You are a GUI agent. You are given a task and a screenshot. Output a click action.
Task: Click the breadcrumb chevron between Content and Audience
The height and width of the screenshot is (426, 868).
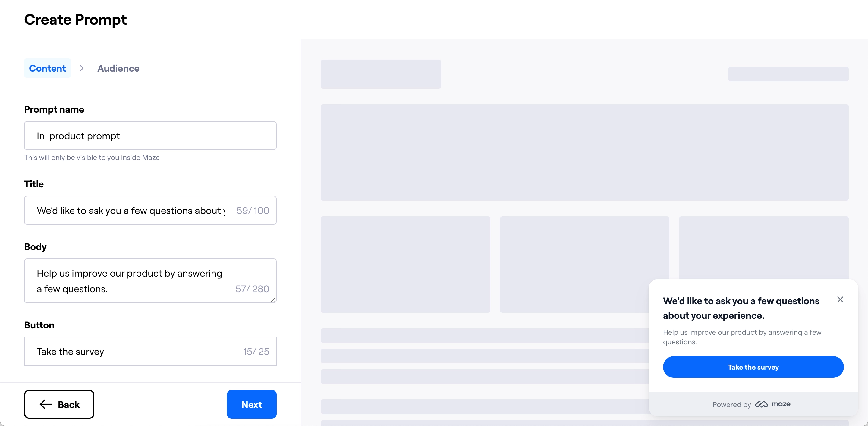click(82, 68)
